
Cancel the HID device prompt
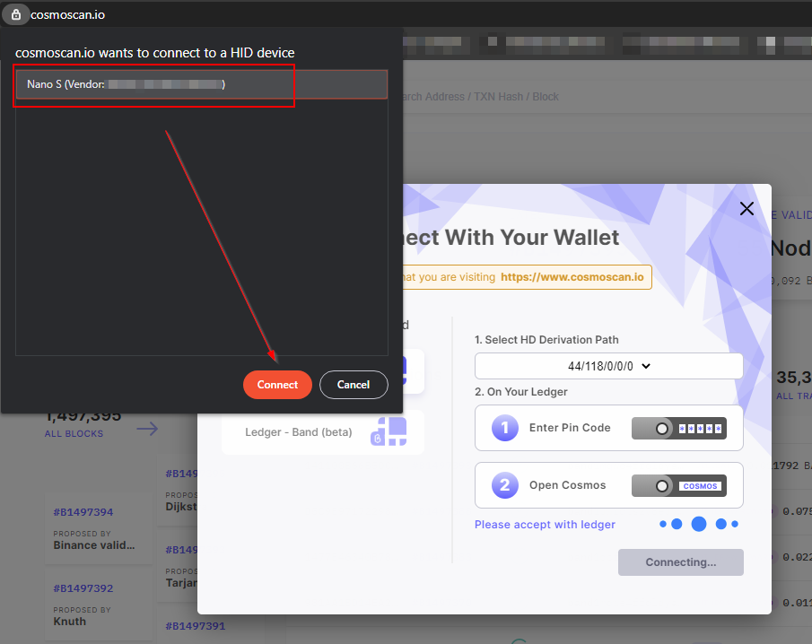point(354,385)
